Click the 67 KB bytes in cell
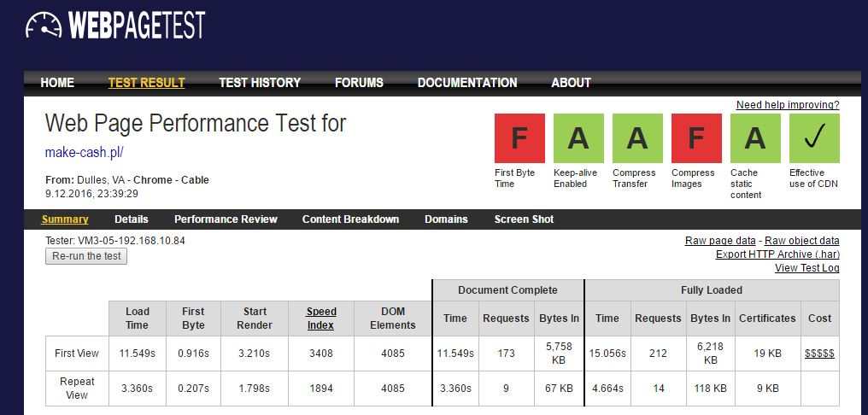The image size is (868, 415). [x=559, y=389]
